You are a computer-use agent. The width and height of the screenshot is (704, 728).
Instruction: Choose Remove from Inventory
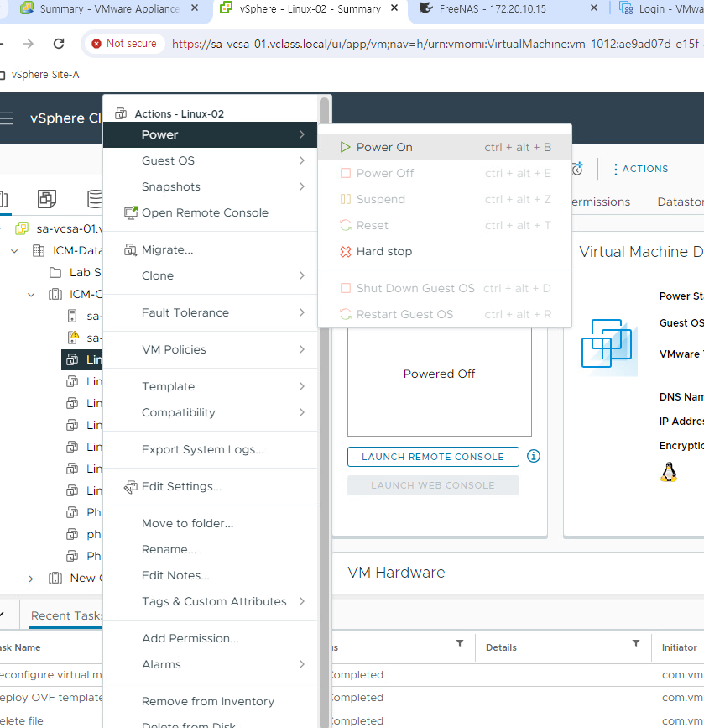tap(211, 701)
